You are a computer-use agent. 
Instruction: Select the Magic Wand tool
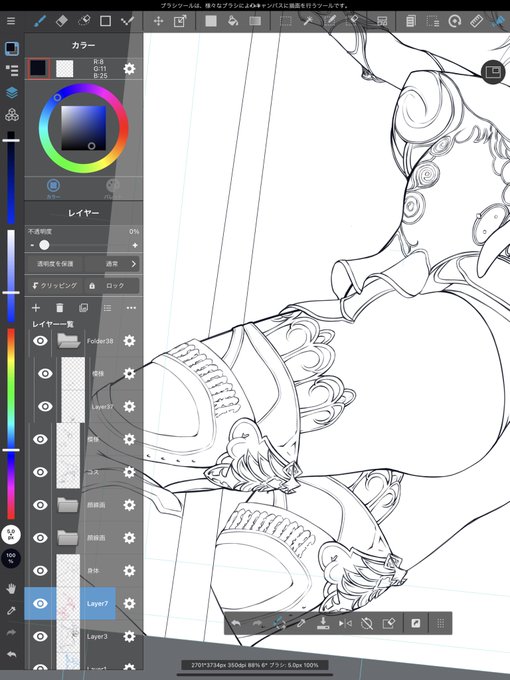[308, 21]
